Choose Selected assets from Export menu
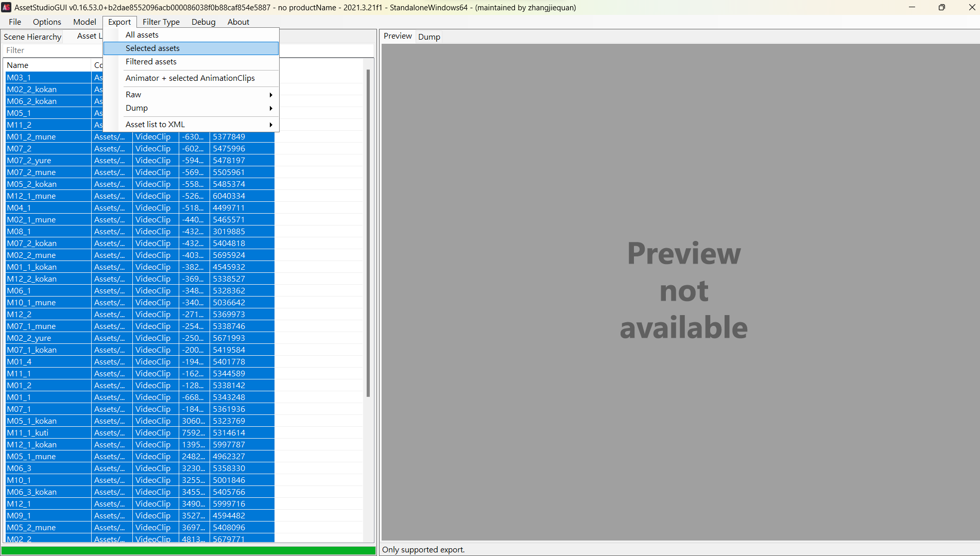980x556 pixels. click(152, 48)
